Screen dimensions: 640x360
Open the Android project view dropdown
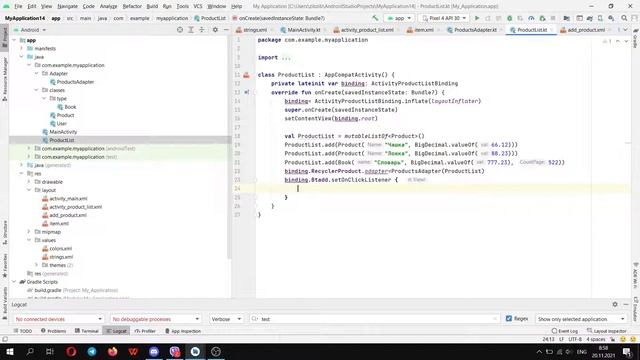[29, 30]
